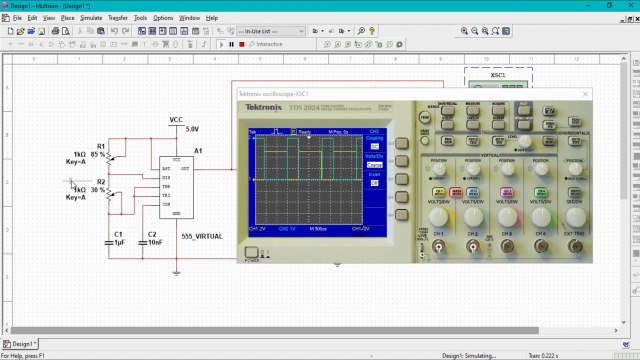This screenshot has width=640, height=360.
Task: Switch to the Design1 tab
Action: click(x=20, y=344)
